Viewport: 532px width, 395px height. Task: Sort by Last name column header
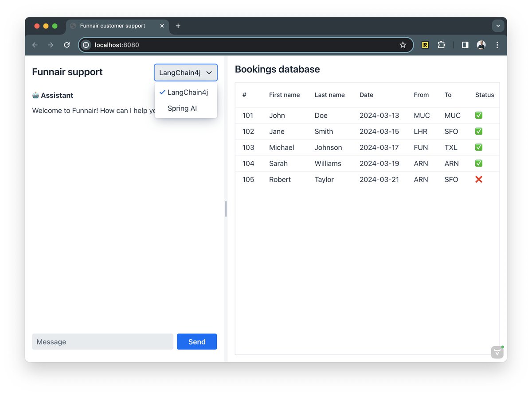329,95
